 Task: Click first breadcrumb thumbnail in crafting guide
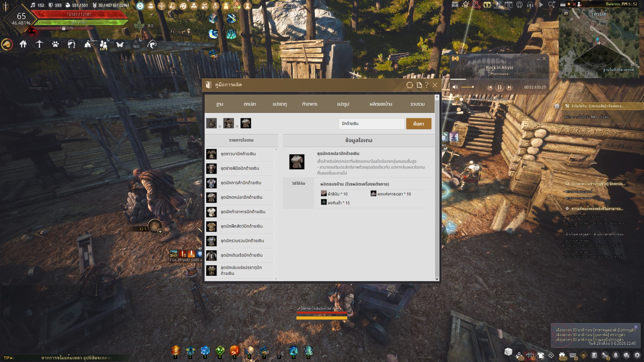pyautogui.click(x=211, y=123)
